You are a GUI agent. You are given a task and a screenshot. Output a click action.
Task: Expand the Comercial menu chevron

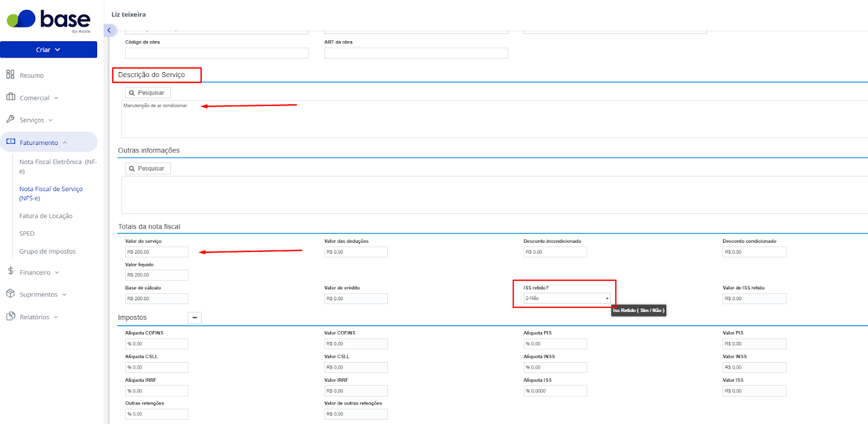[x=56, y=98]
